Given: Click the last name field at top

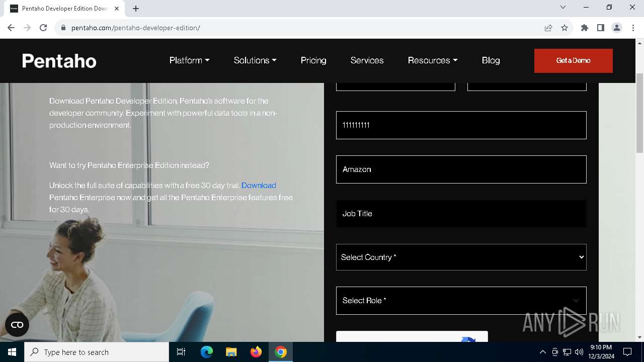Looking at the screenshot, I should 527,86.
